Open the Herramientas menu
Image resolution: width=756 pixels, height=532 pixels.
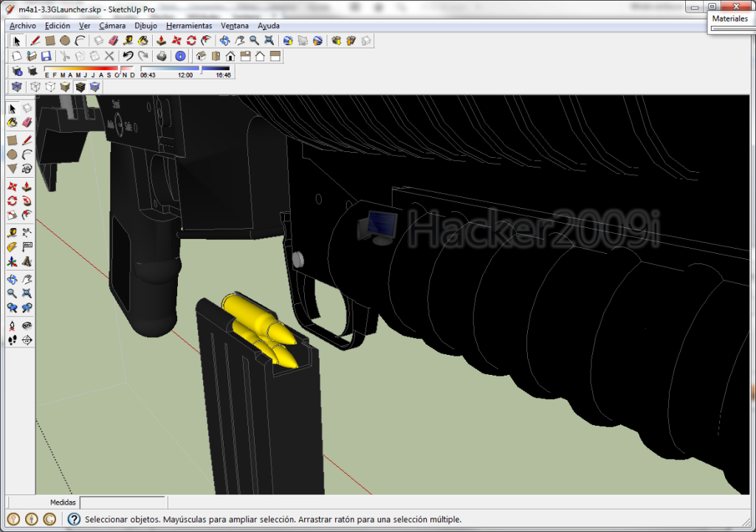pyautogui.click(x=189, y=26)
